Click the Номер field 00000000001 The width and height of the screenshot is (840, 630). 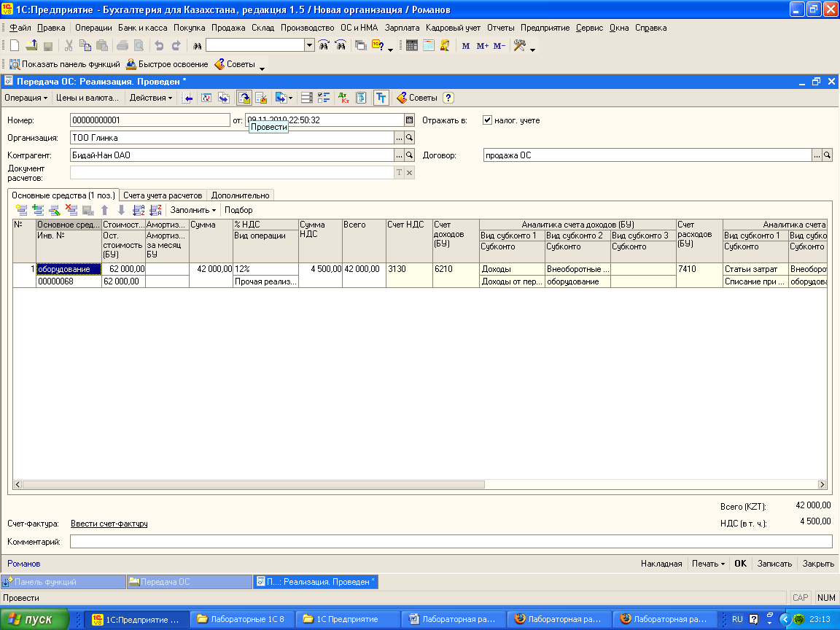coord(150,120)
